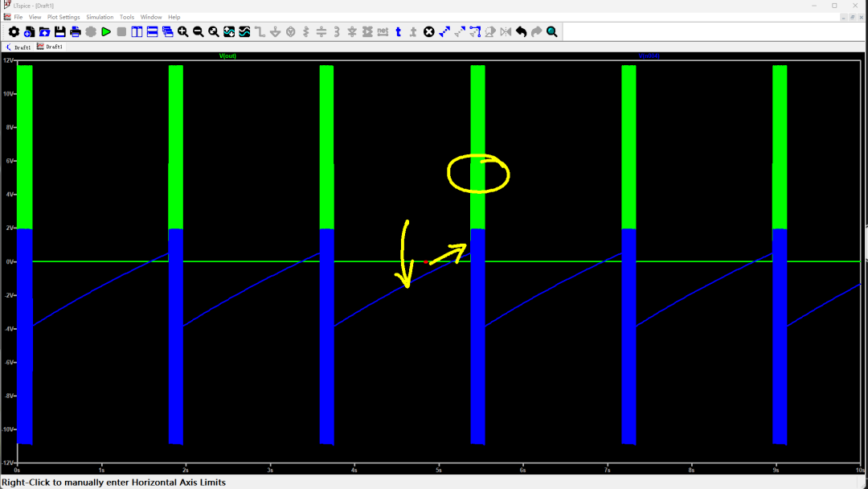Viewport: 868px width, 489px height.
Task: Open the settings gear in toolbar
Action: (x=14, y=31)
